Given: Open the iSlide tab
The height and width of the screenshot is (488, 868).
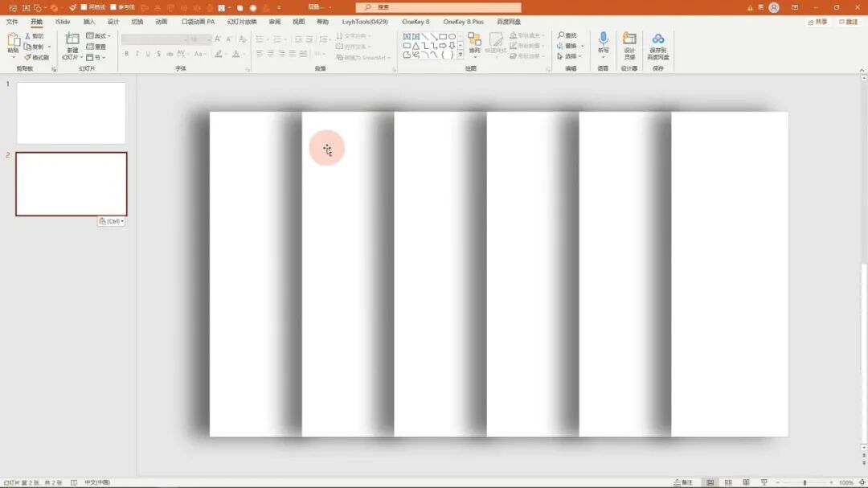Looking at the screenshot, I should 63,22.
